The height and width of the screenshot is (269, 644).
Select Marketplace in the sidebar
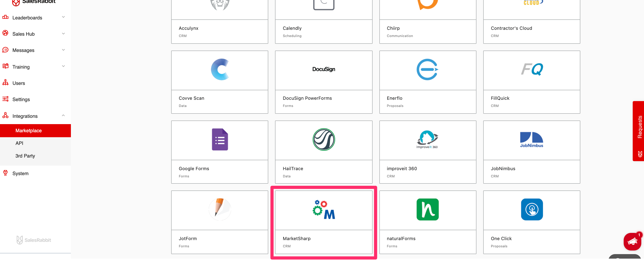click(x=35, y=131)
